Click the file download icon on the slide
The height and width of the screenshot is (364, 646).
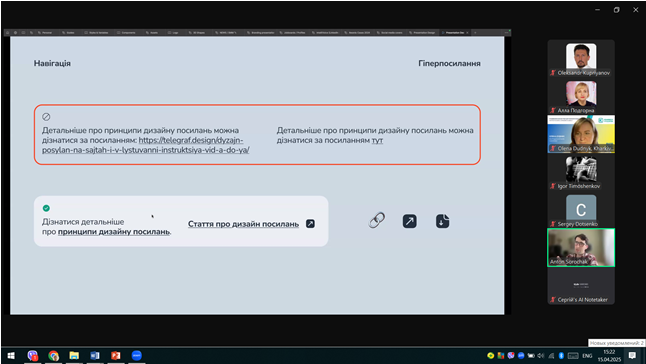click(442, 221)
